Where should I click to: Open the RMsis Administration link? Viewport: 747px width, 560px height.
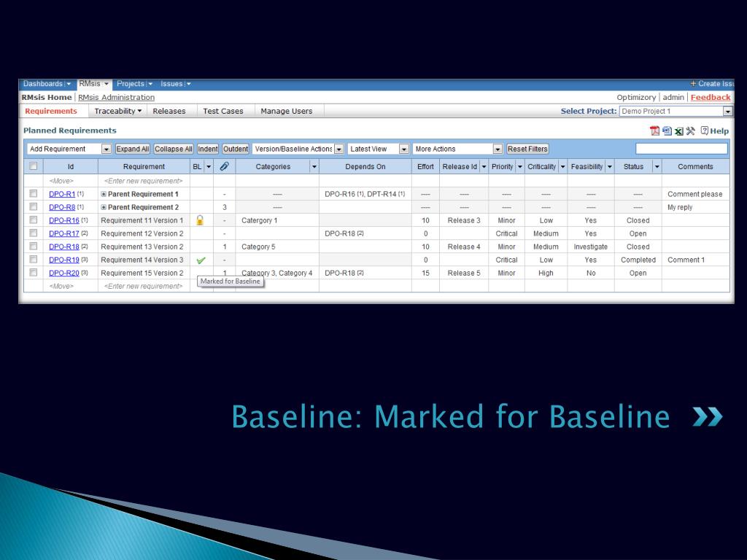click(x=116, y=97)
